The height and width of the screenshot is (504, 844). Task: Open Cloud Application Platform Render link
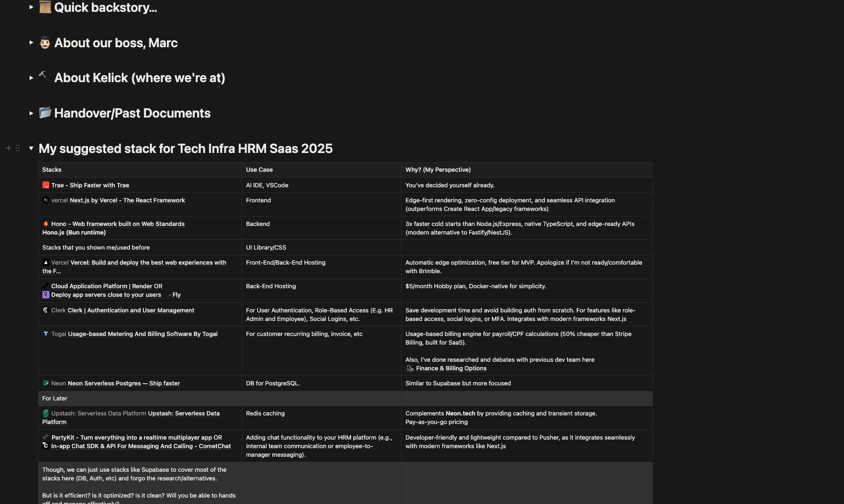[102, 286]
